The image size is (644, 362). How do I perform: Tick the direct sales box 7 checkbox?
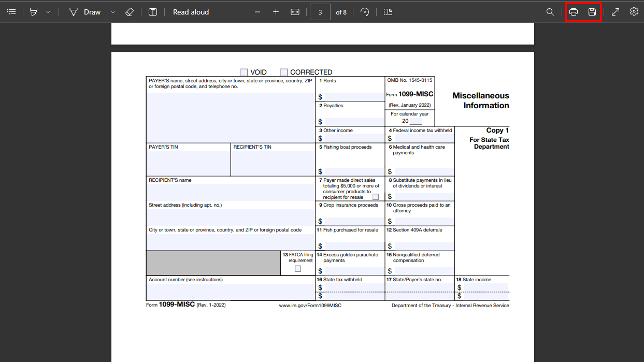pyautogui.click(x=376, y=197)
